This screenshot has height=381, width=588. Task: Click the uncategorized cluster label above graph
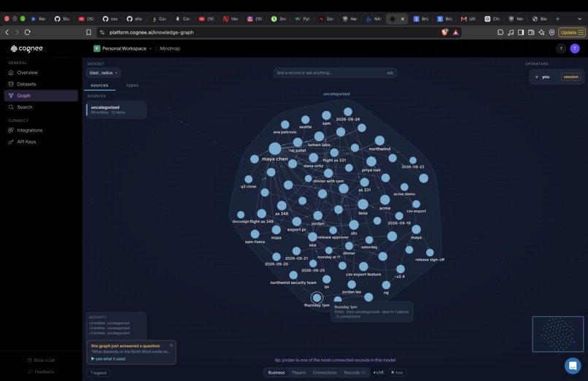tap(336, 93)
